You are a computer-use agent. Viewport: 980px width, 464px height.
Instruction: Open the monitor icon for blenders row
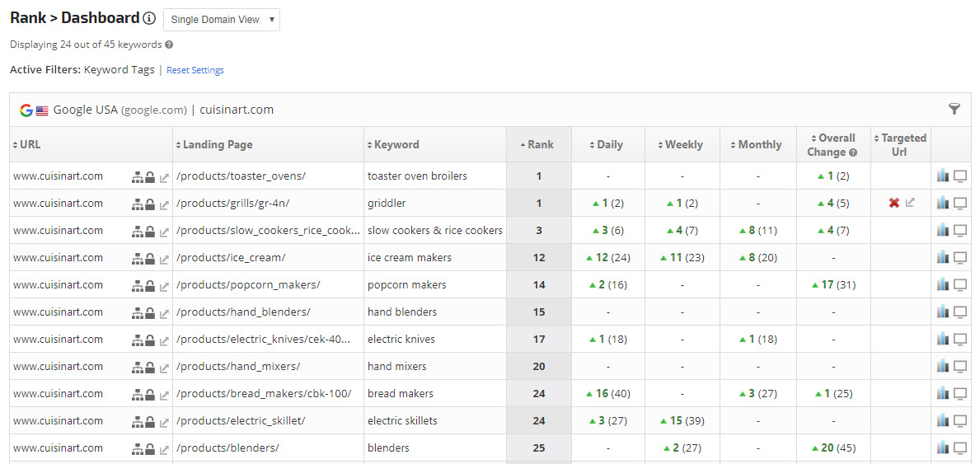960,448
